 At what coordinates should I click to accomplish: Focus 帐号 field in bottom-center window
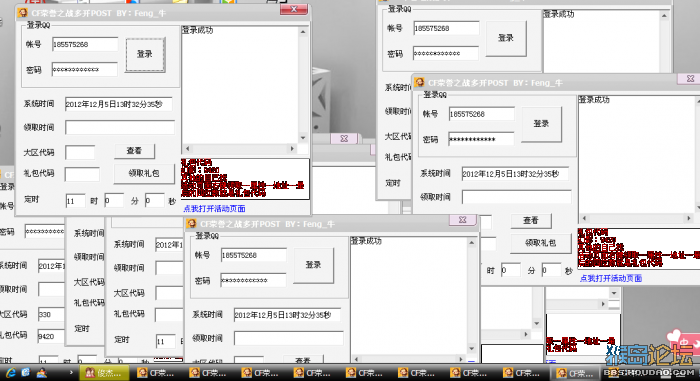[254, 255]
